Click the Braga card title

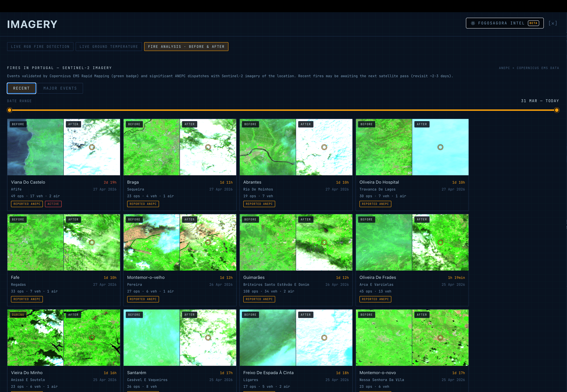tap(133, 182)
